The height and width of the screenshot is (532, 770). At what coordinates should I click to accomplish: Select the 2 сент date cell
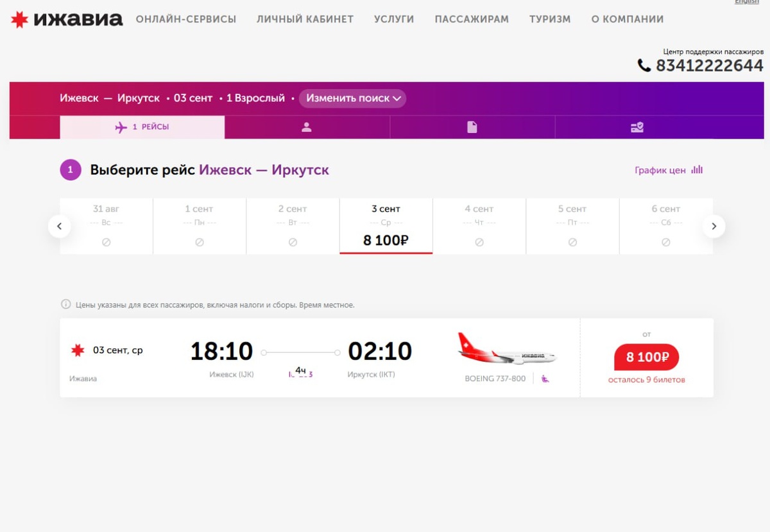coord(293,226)
